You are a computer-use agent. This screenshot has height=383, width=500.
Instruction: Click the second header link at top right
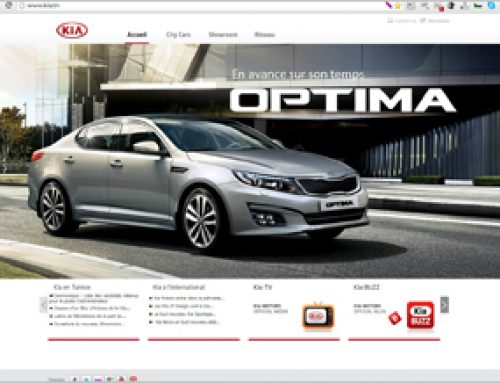[438, 21]
